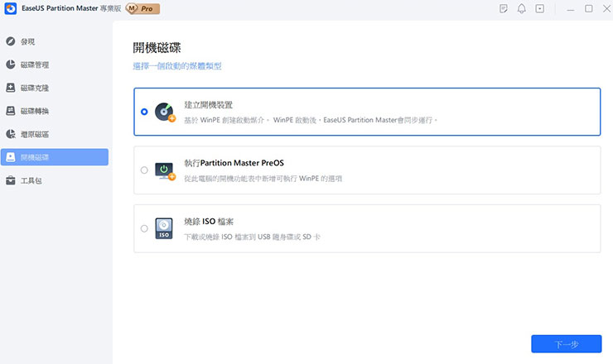Click the ISO file icon

click(x=164, y=228)
